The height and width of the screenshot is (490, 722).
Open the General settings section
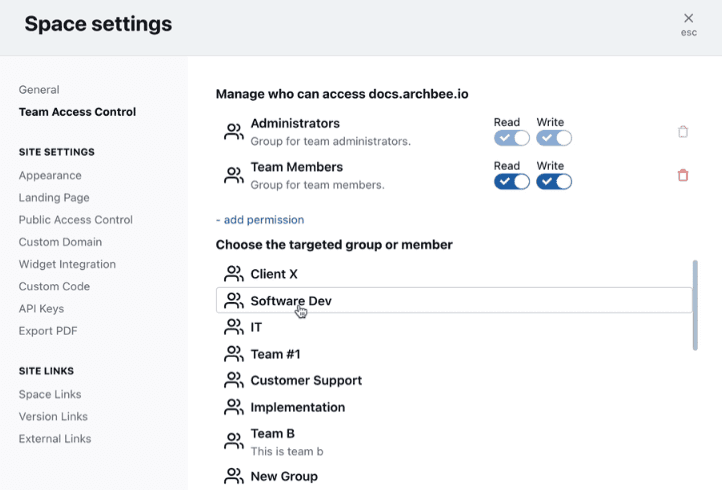(x=39, y=90)
